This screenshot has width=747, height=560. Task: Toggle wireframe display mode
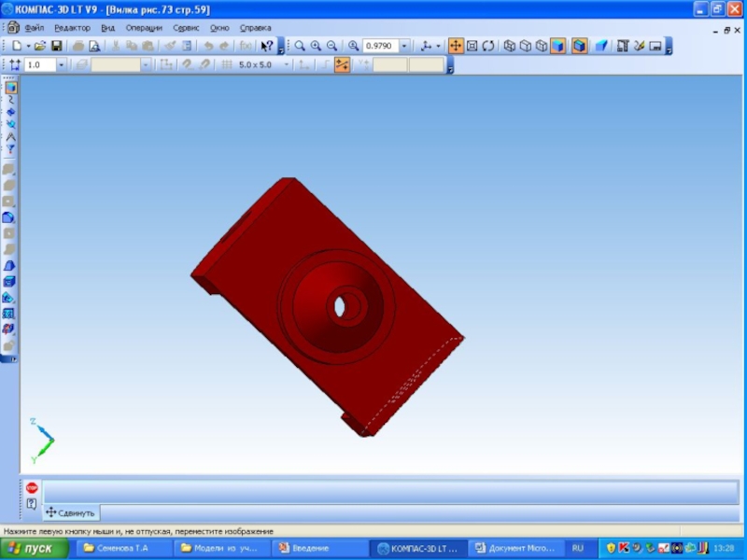[x=509, y=46]
